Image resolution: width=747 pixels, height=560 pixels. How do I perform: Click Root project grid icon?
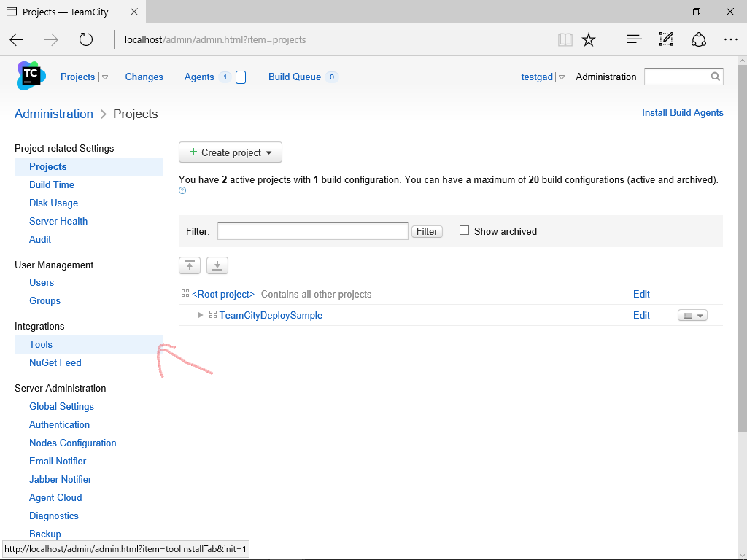[x=185, y=294]
